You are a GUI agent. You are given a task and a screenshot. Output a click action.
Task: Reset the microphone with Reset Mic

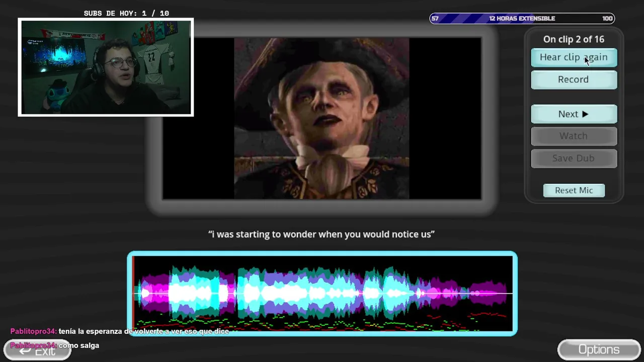[x=574, y=190]
